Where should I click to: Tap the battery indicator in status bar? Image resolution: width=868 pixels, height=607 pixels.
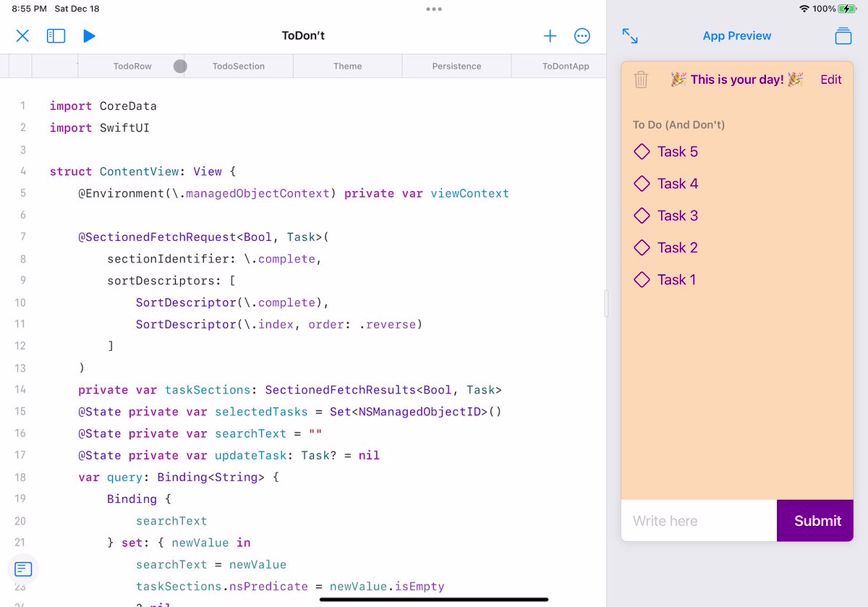[x=847, y=9]
